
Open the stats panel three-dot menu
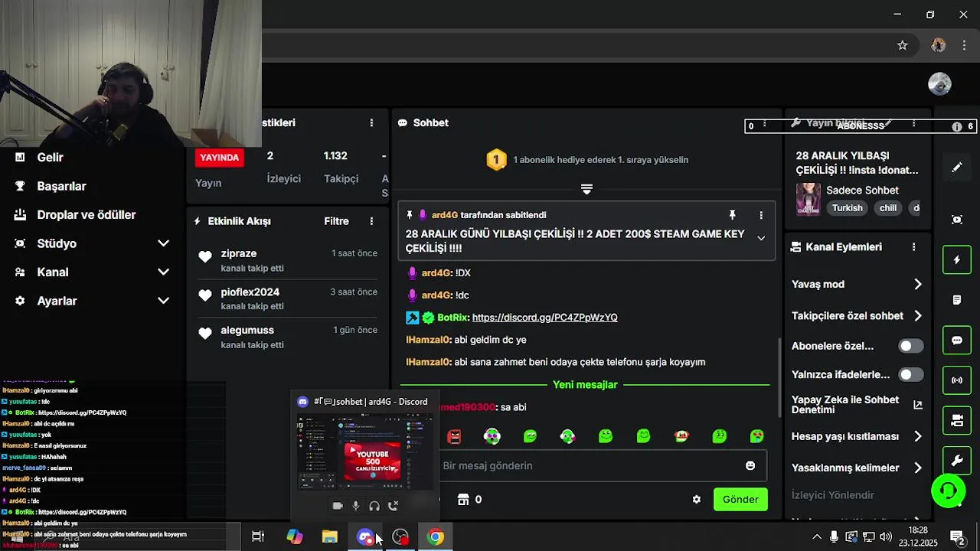tap(371, 122)
